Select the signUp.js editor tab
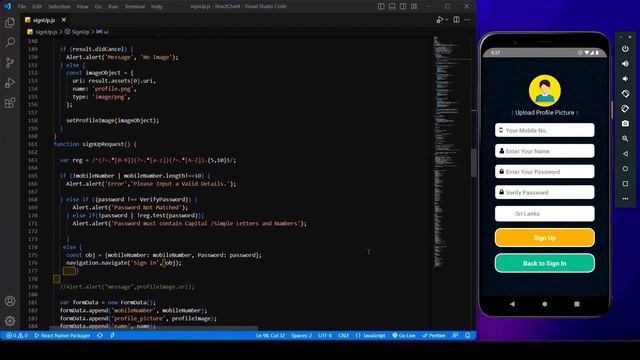Image resolution: width=640 pixels, height=360 pixels. (x=44, y=20)
